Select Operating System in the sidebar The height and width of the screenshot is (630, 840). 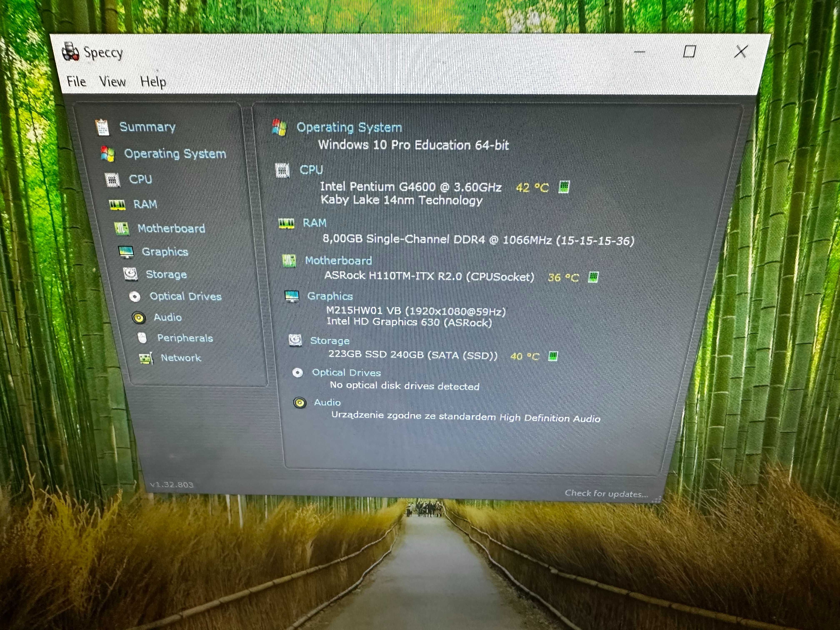tap(175, 154)
